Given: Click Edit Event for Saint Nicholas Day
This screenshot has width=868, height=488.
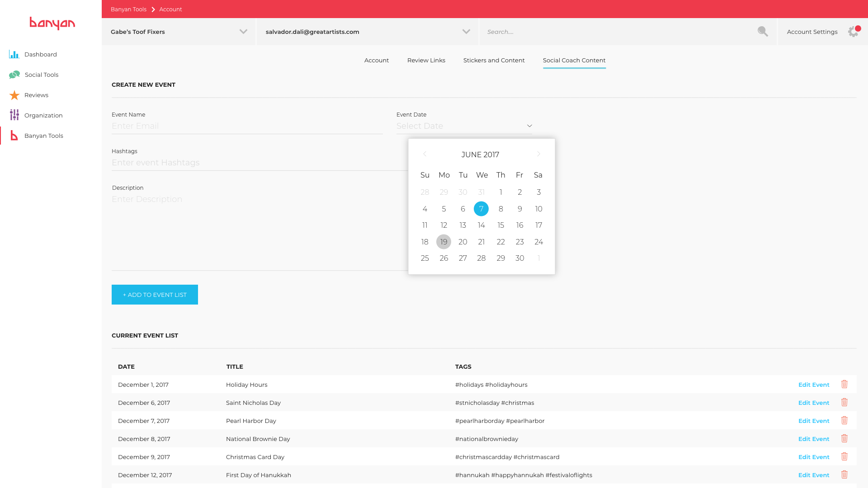Looking at the screenshot, I should (x=813, y=403).
